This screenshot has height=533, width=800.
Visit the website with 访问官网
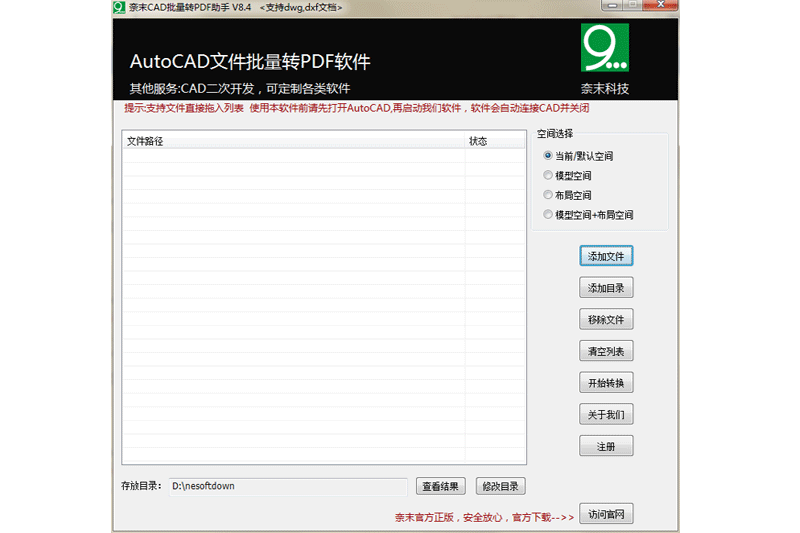(606, 514)
